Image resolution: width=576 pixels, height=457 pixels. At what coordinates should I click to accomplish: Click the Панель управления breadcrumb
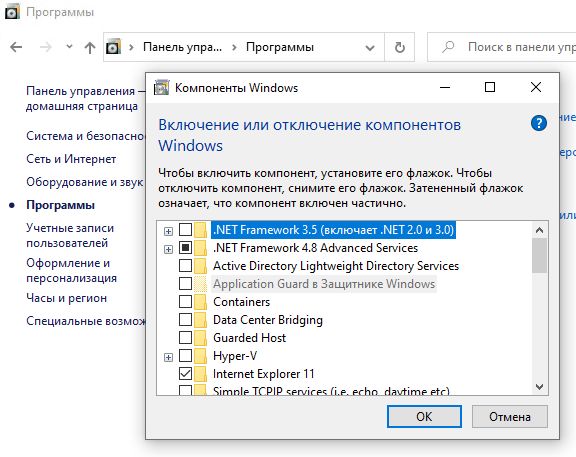click(x=183, y=47)
